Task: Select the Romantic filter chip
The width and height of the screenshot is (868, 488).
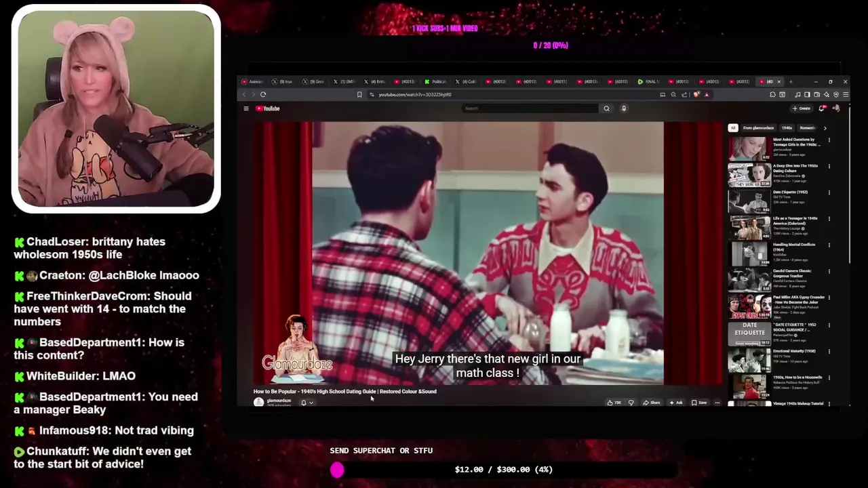Action: pyautogui.click(x=807, y=128)
